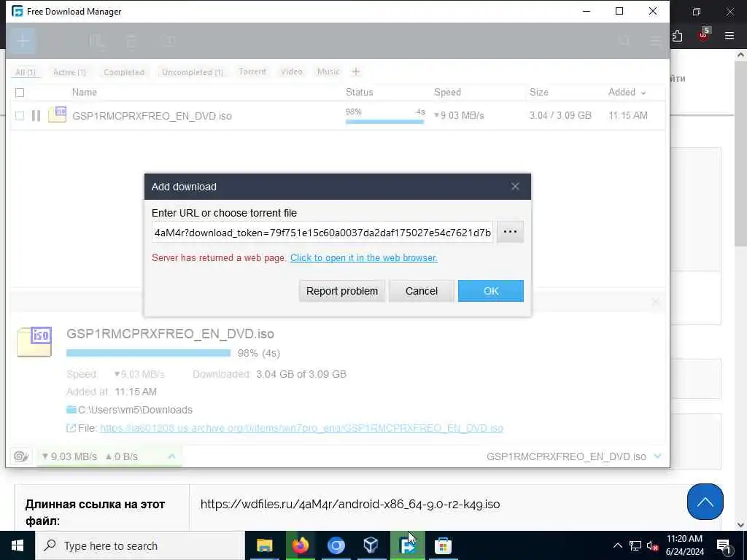Switch to Firefox on the taskbar

pos(300,545)
